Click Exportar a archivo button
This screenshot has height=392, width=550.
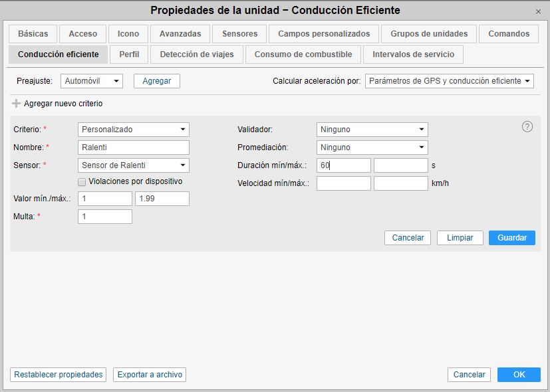tap(150, 375)
